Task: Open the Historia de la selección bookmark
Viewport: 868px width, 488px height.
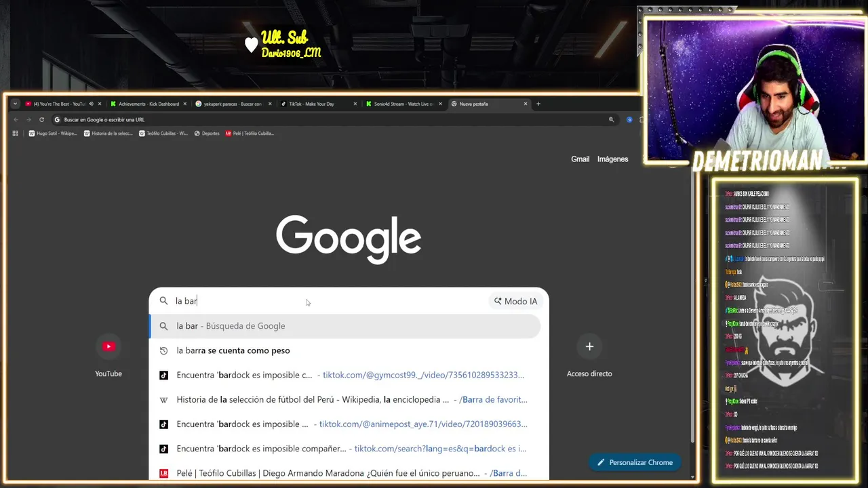Action: pos(108,133)
